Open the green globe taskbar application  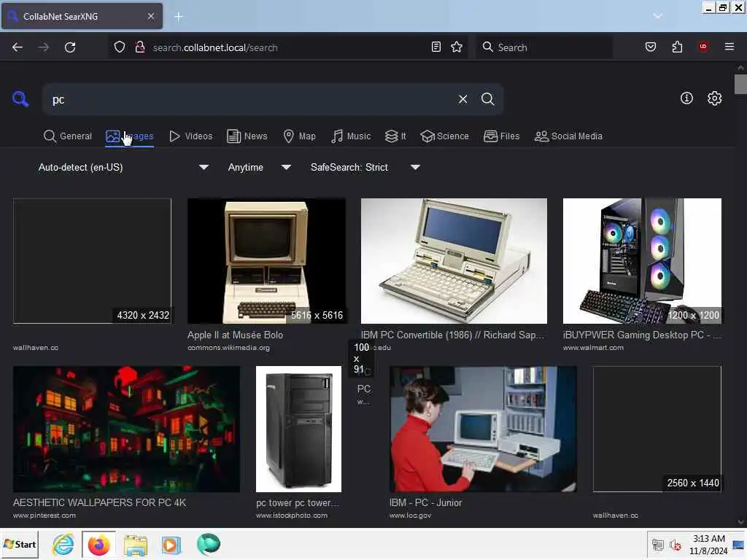[x=208, y=544]
